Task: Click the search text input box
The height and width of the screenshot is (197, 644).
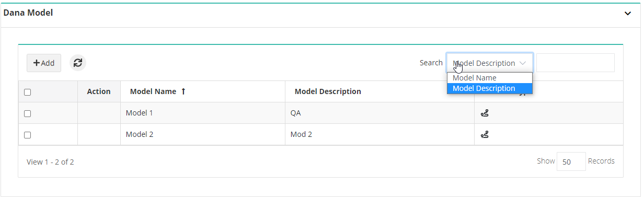Action: [x=576, y=63]
